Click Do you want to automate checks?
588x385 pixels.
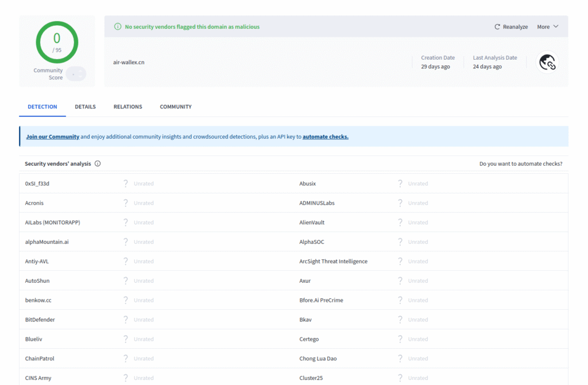521,164
